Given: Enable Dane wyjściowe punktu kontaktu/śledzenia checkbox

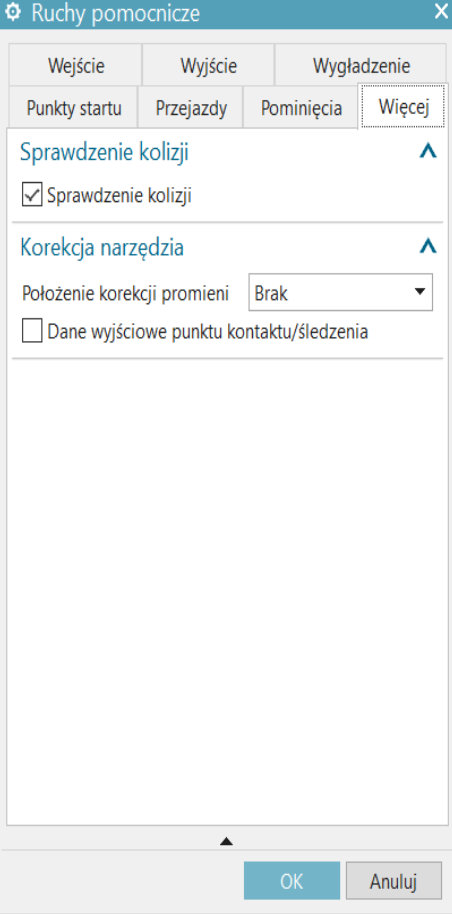Looking at the screenshot, I should click(x=32, y=332).
